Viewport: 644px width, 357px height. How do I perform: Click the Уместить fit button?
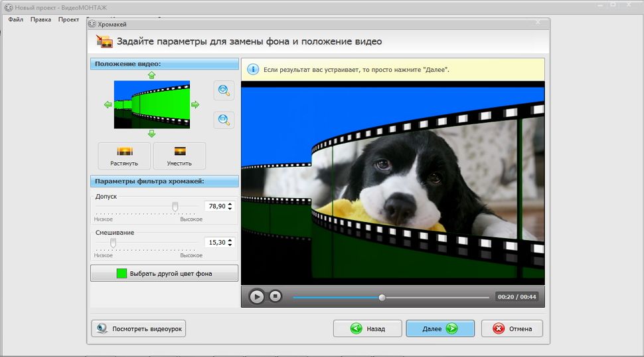tap(179, 156)
